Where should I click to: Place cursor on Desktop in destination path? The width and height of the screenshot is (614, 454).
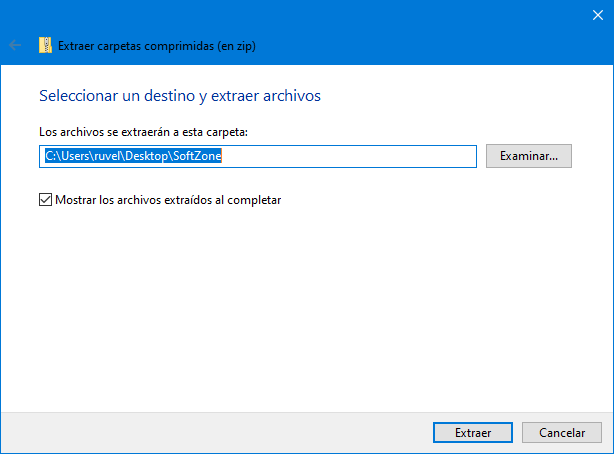click(x=146, y=156)
